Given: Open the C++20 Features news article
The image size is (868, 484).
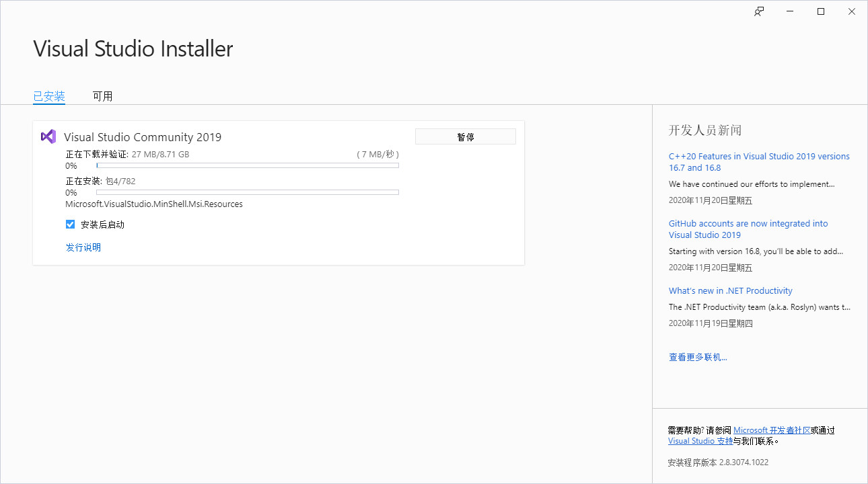Looking at the screenshot, I should [x=759, y=161].
